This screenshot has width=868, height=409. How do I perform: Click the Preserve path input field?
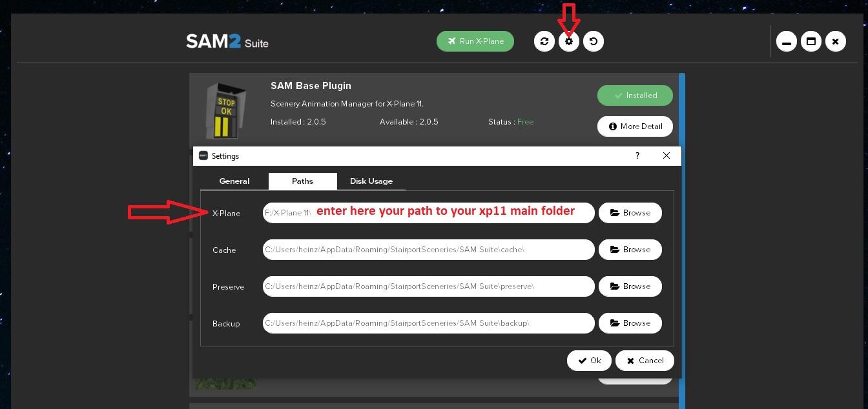click(428, 286)
